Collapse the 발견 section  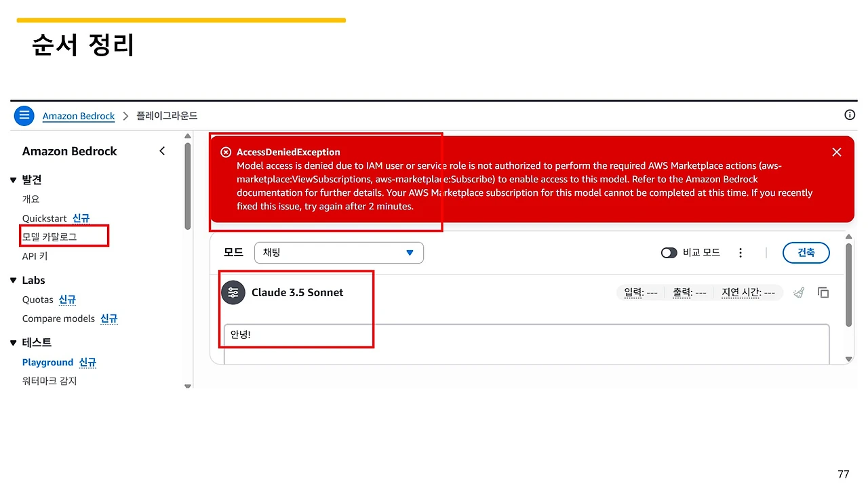[13, 180]
